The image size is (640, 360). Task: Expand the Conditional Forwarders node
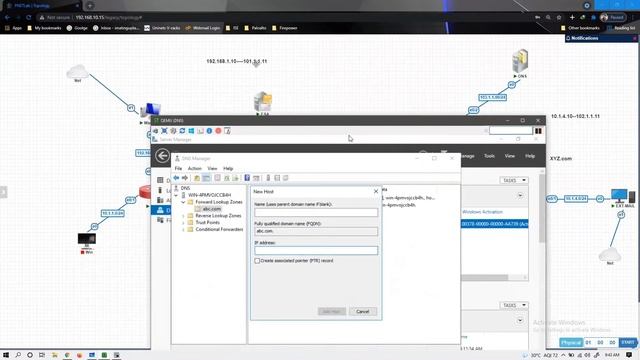[183, 230]
